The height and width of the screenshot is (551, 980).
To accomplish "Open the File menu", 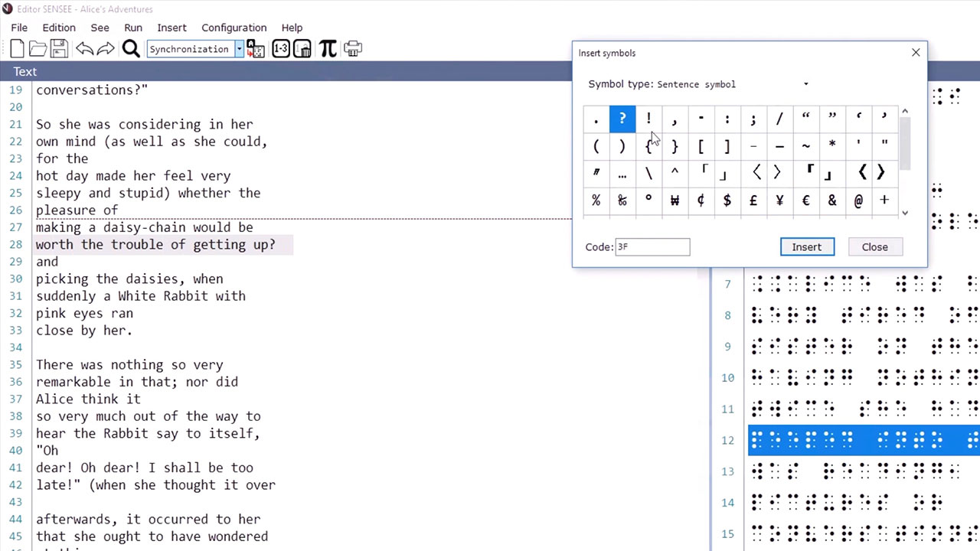I will coord(19,28).
